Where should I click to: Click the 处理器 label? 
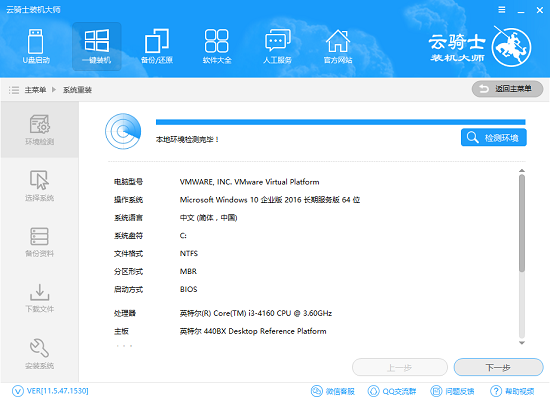pos(125,313)
